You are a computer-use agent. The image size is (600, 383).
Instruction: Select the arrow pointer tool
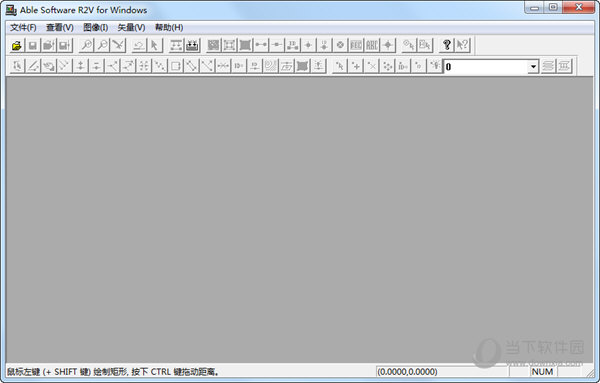[155, 46]
